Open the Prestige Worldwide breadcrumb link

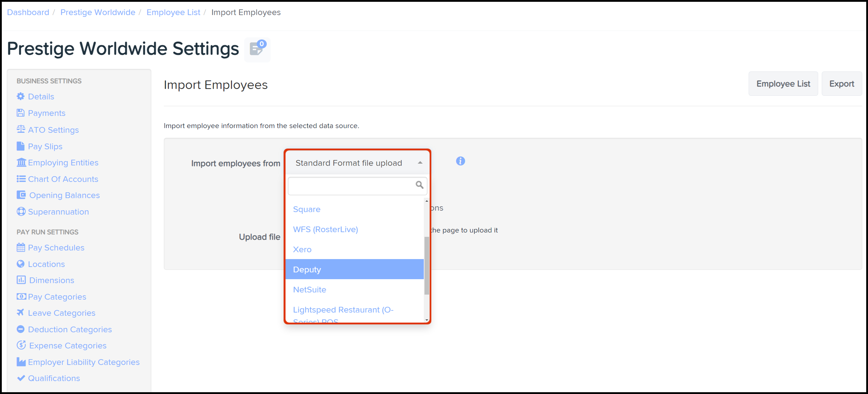point(98,12)
